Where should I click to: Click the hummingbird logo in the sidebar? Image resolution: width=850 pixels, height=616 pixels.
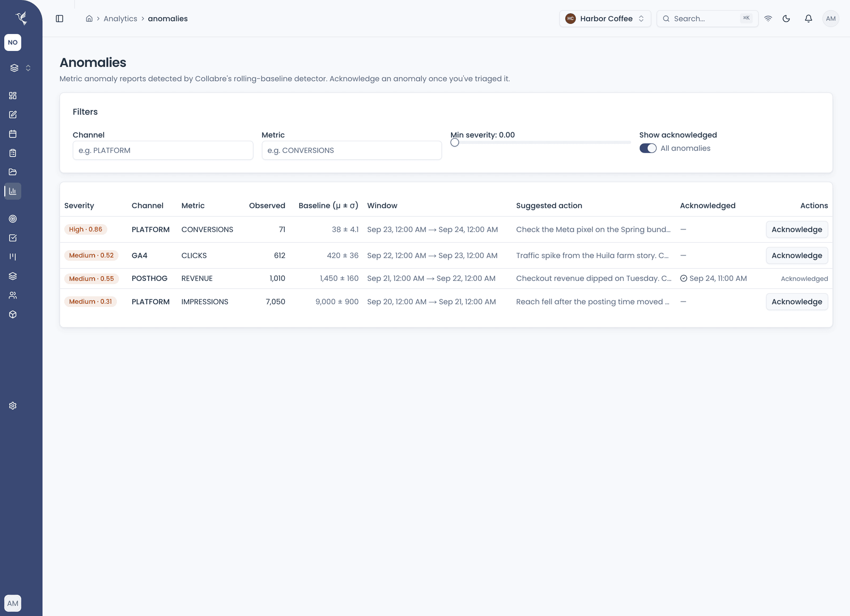[21, 18]
